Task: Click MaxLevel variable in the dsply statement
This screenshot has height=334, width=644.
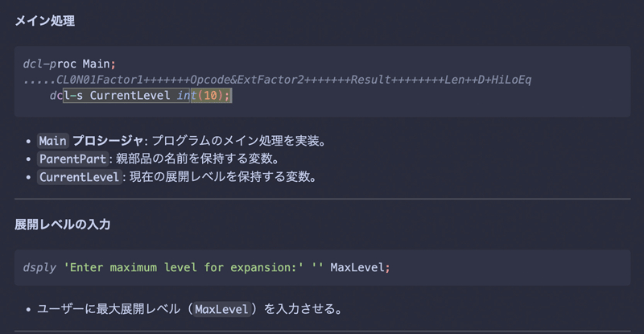Action: (x=357, y=267)
